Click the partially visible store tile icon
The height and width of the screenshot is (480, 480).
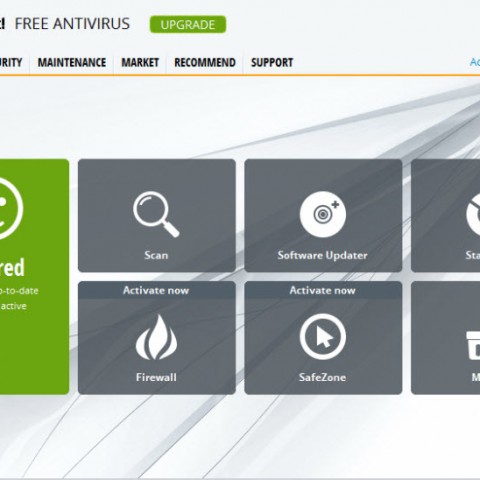click(x=473, y=345)
